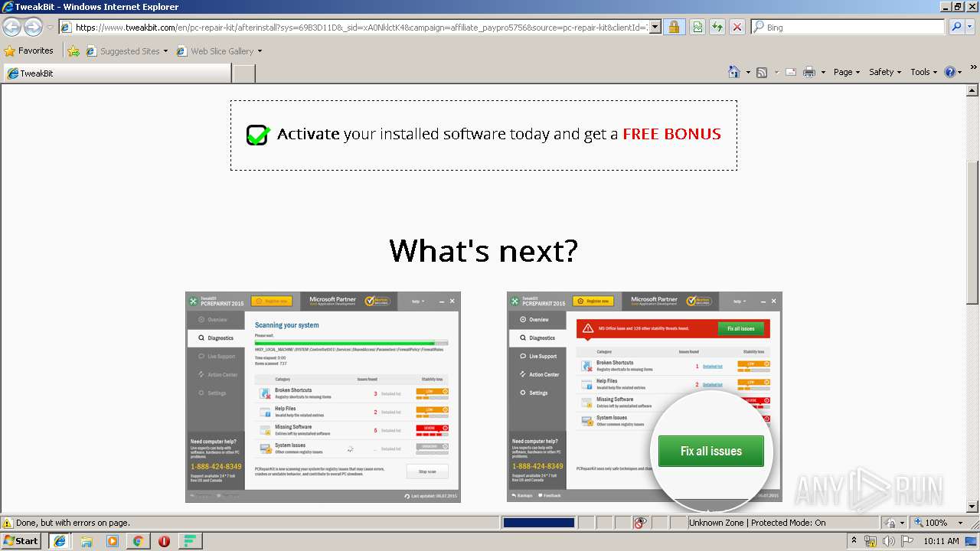
Task: Click the What's next? heading
Action: [x=483, y=250]
